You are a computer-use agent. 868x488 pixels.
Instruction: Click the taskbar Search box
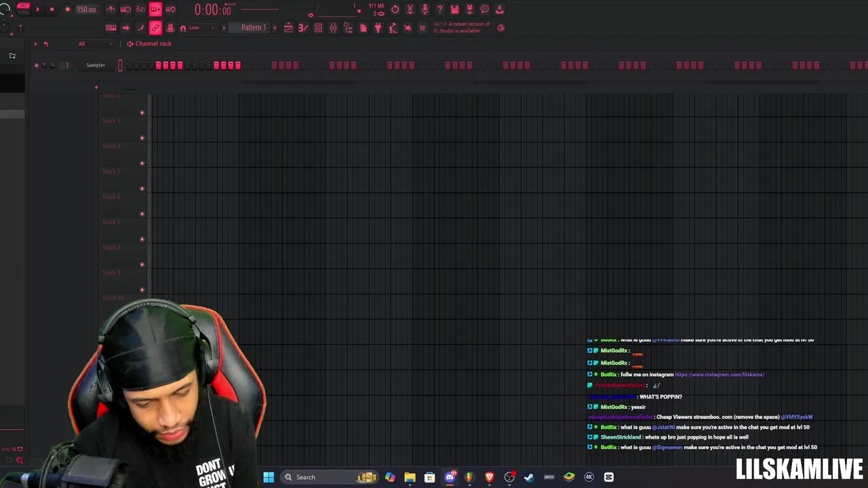329,477
